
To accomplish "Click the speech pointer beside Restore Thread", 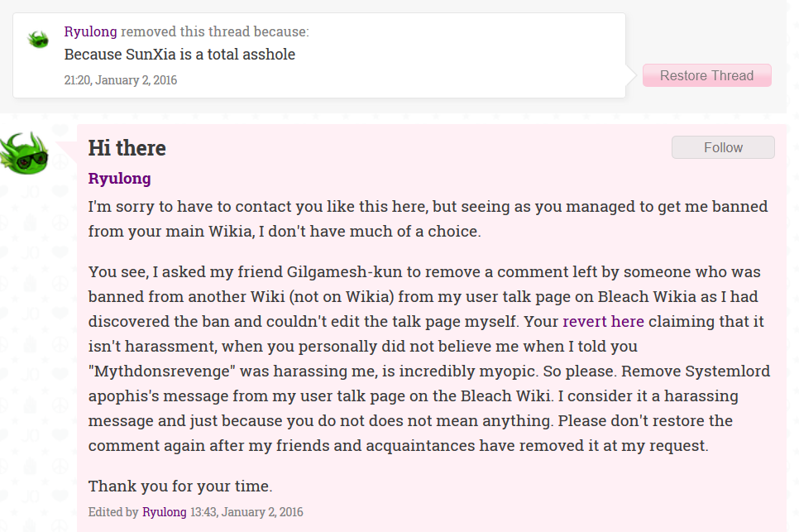I will tap(631, 75).
